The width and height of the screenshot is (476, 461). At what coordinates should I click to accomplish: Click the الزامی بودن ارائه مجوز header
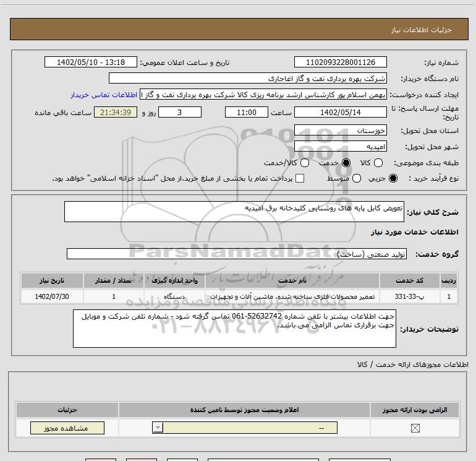click(415, 410)
